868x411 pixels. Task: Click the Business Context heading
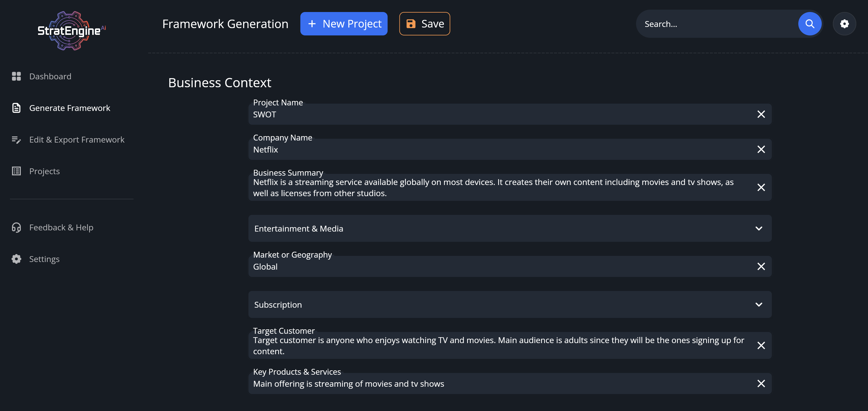click(x=220, y=83)
